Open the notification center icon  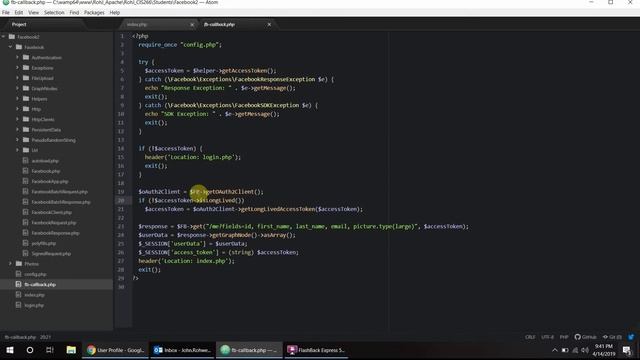pyautogui.click(x=627, y=350)
